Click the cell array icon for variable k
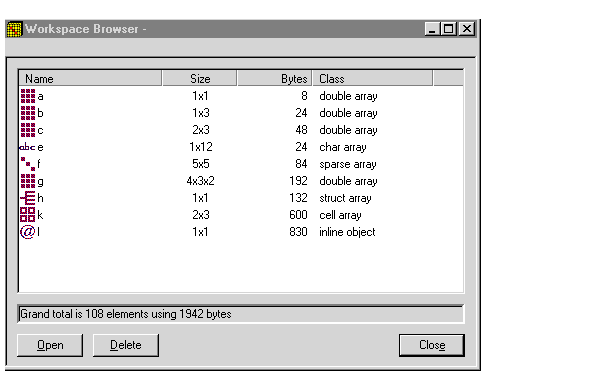The width and height of the screenshot is (600, 383). pyautogui.click(x=28, y=215)
